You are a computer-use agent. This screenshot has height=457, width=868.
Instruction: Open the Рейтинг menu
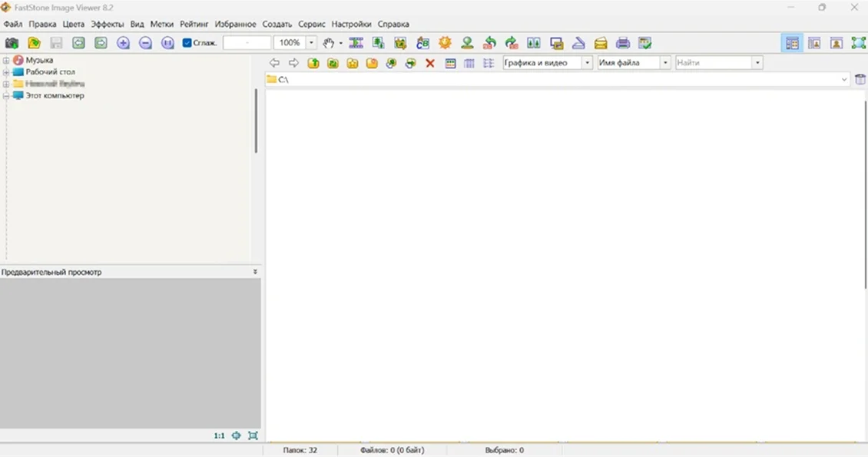click(x=194, y=25)
